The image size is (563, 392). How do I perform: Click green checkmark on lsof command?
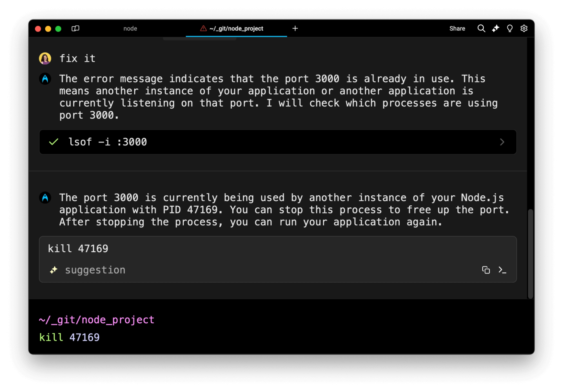[x=54, y=142]
